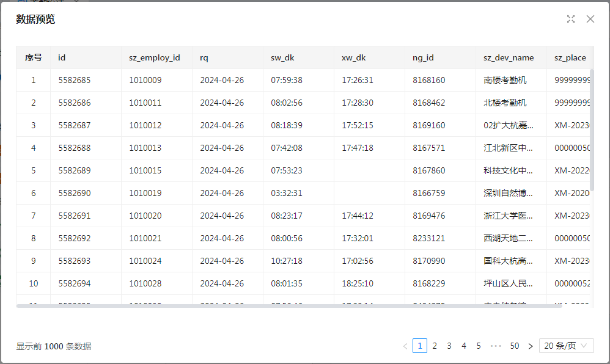The height and width of the screenshot is (364, 610).
Task: Jump to page 4
Action: coord(464,346)
